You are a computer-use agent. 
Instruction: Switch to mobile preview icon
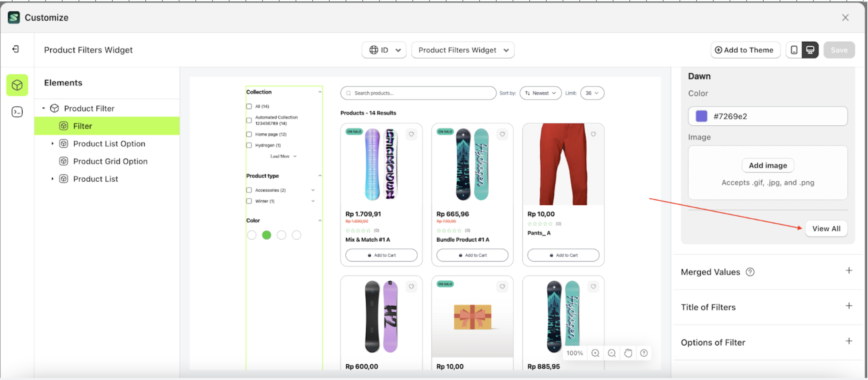coord(794,50)
